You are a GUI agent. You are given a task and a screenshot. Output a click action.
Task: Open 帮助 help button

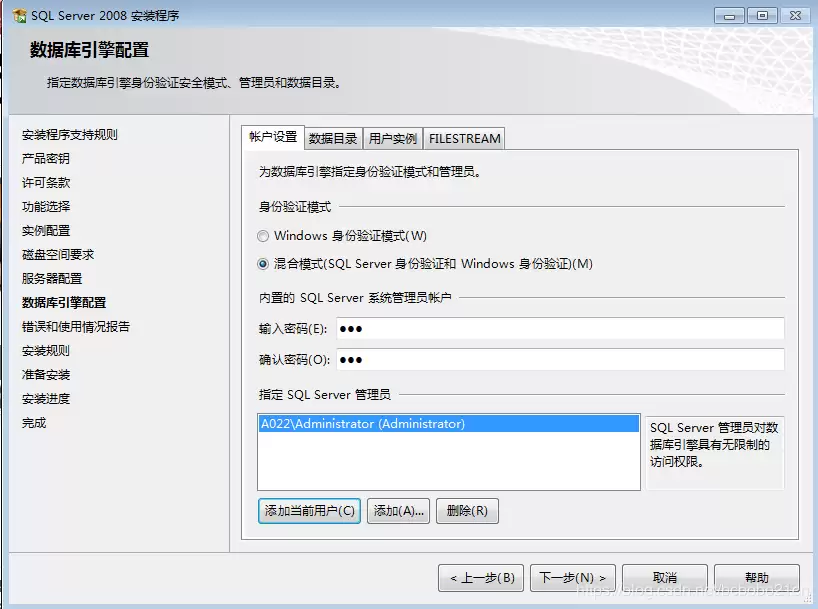click(x=757, y=578)
